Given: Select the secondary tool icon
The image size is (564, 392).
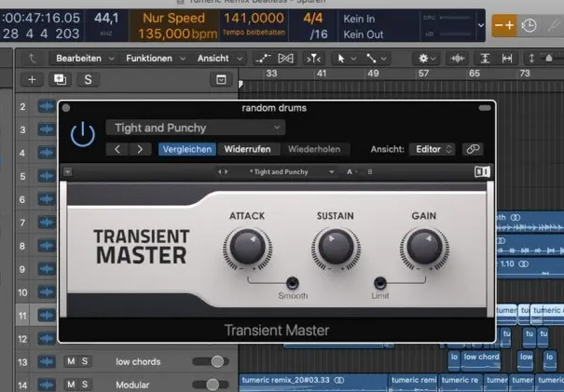Looking at the screenshot, I should coord(371,59).
